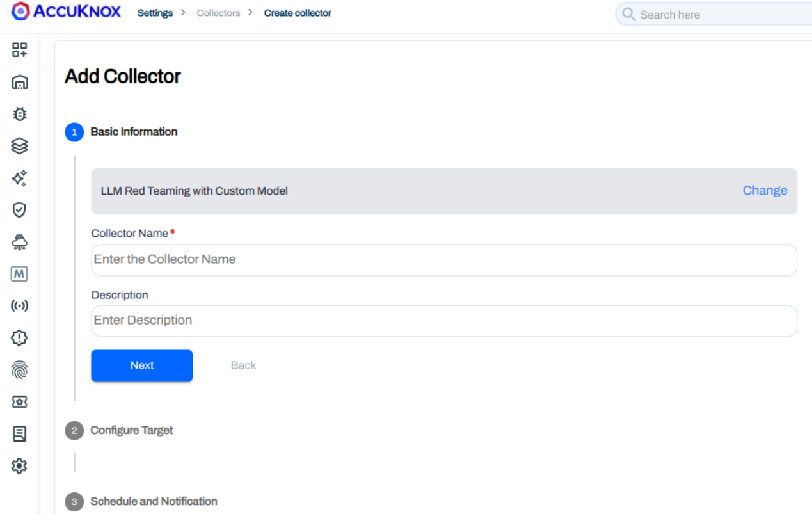
Task: Click the blue Next button
Action: click(142, 365)
